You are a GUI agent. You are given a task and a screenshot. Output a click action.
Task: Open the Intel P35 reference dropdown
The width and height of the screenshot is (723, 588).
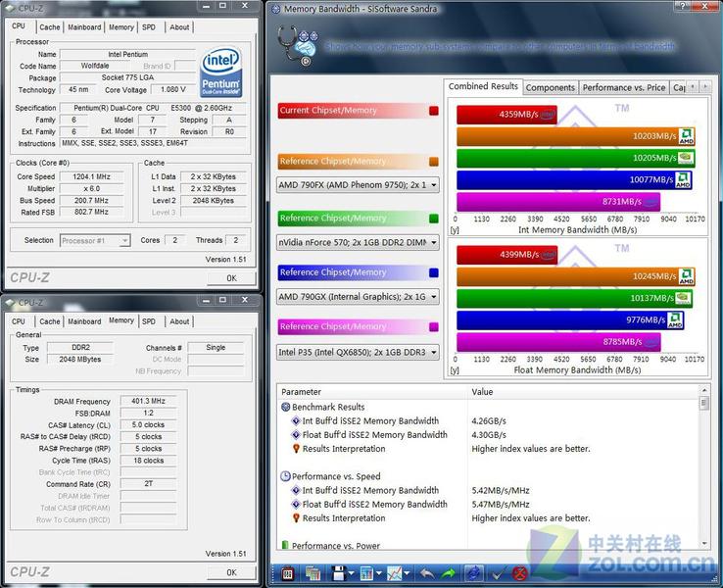pos(358,353)
